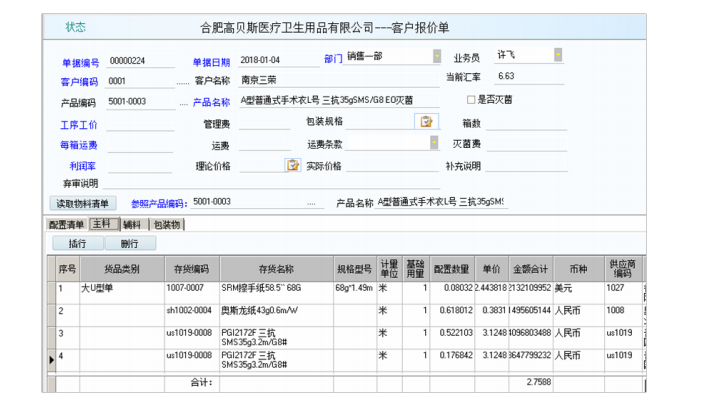Click the 产品名称 field with A型普通式手术衣
The height and width of the screenshot is (405, 703).
(339, 100)
